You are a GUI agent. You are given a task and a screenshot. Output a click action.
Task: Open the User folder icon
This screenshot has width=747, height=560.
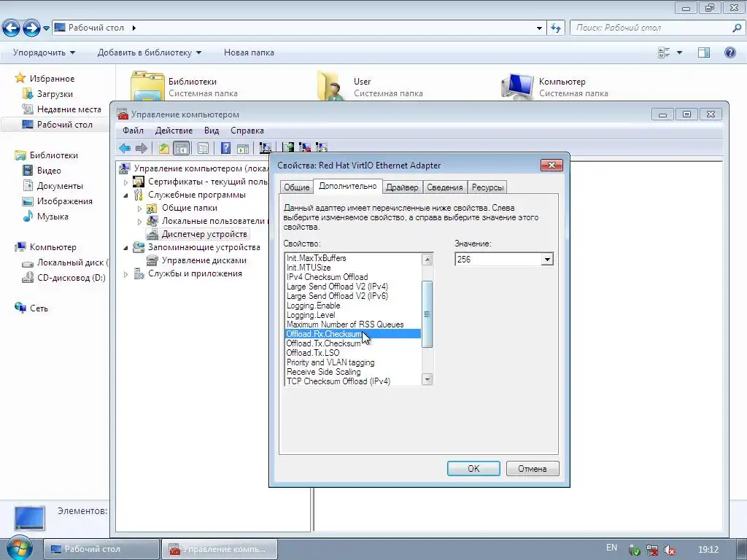332,86
